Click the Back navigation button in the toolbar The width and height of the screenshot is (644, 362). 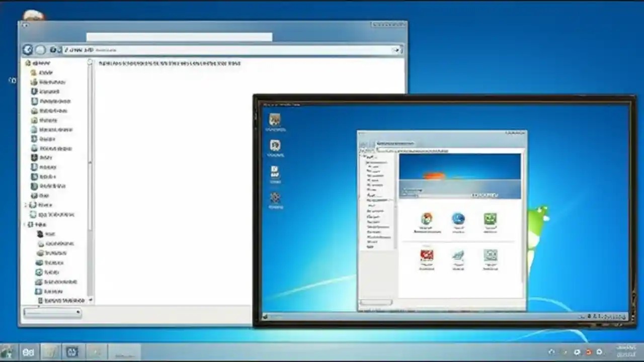coord(28,50)
